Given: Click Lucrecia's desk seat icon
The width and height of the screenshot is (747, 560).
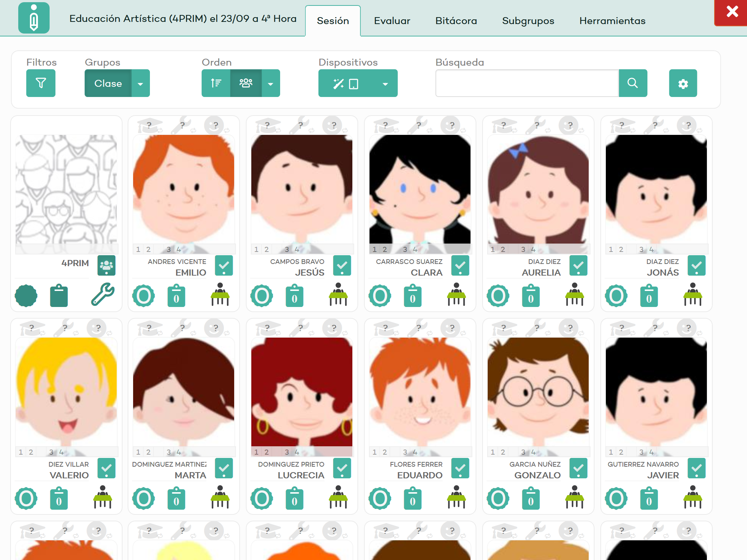Looking at the screenshot, I should pyautogui.click(x=338, y=497).
